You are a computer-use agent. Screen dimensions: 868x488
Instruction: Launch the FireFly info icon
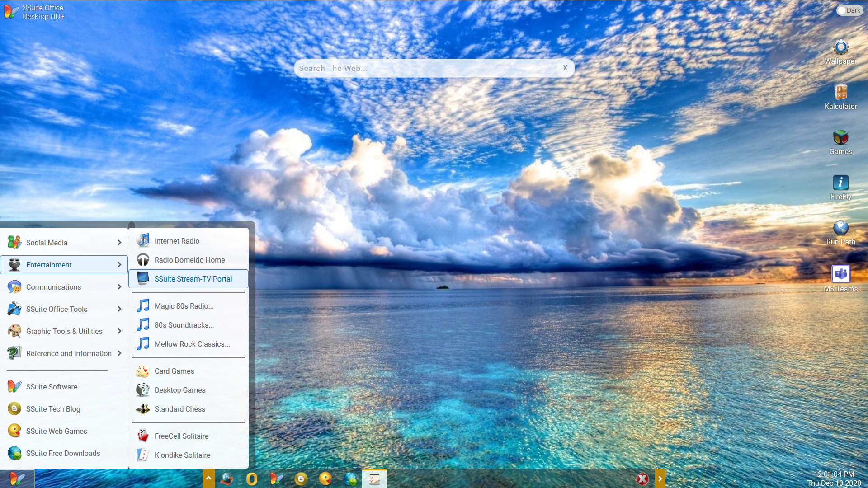840,183
